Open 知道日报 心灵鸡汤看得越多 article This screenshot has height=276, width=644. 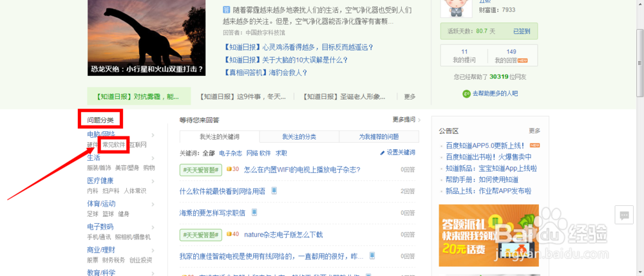tap(299, 48)
